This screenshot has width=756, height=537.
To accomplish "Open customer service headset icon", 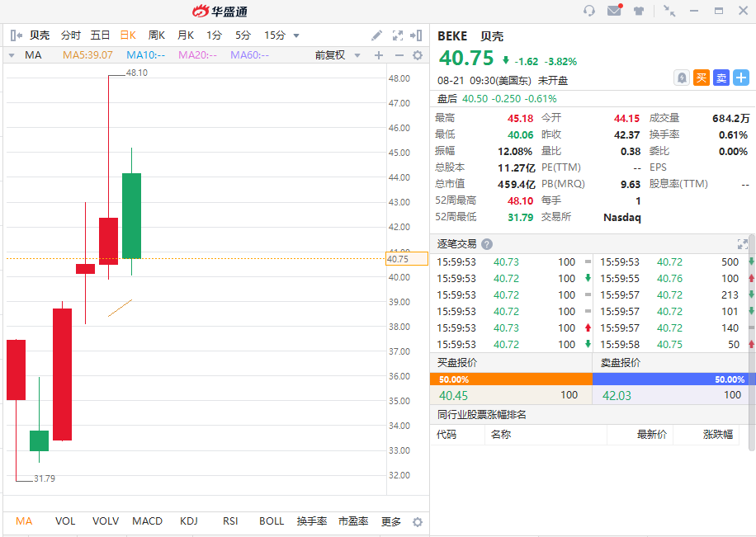I will click(588, 11).
